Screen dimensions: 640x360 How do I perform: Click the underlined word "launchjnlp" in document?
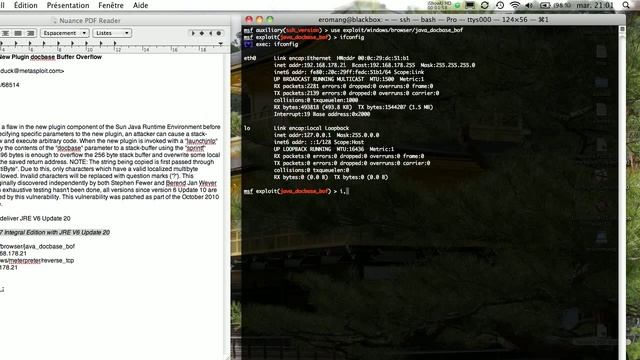click(201, 141)
